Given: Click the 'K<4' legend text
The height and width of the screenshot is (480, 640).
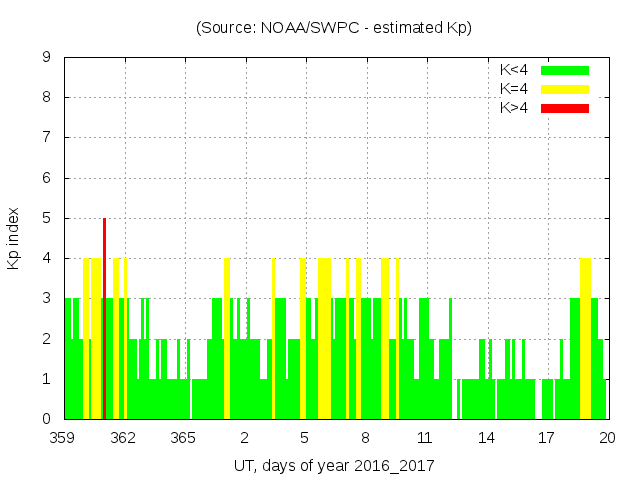Looking at the screenshot, I should click(x=514, y=70).
